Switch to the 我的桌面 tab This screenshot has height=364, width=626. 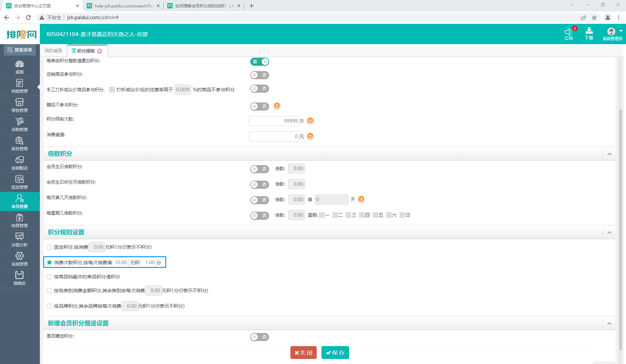pyautogui.click(x=54, y=51)
